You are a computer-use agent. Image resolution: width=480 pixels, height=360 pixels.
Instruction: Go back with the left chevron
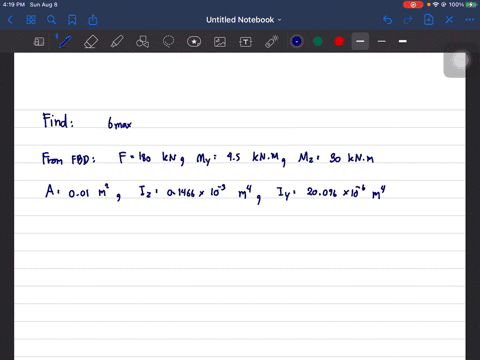pos(10,20)
